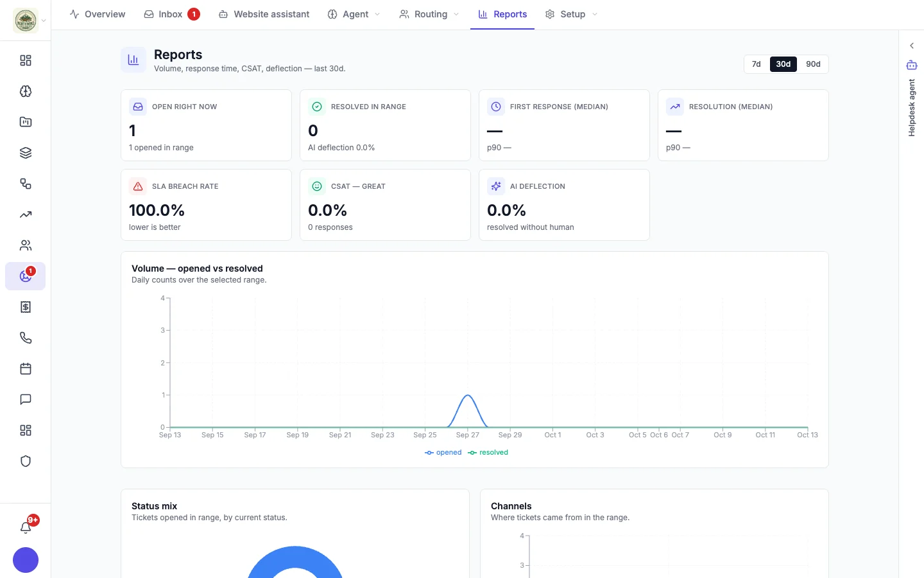Open the notifications bell
924x578 pixels.
pyautogui.click(x=26, y=527)
